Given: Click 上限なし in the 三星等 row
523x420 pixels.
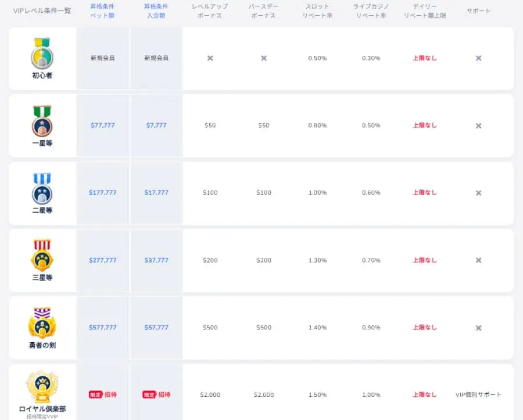Looking at the screenshot, I should tap(425, 260).
